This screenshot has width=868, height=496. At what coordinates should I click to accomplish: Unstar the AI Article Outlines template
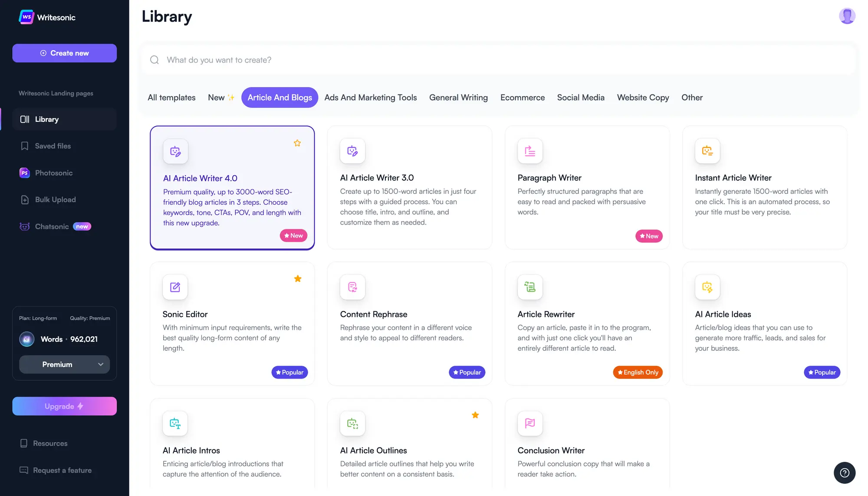(x=475, y=415)
